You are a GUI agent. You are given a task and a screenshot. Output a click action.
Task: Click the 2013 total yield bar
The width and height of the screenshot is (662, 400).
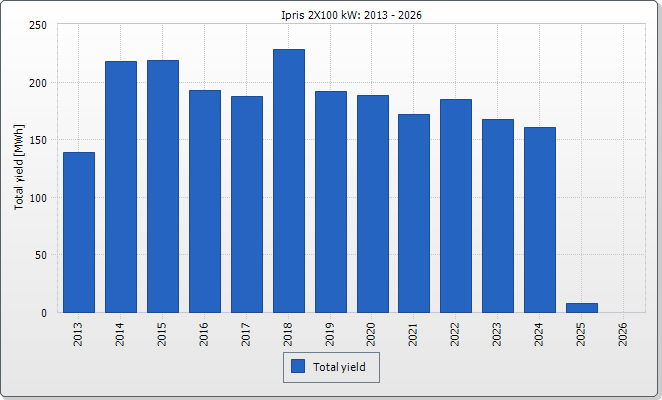[79, 232]
